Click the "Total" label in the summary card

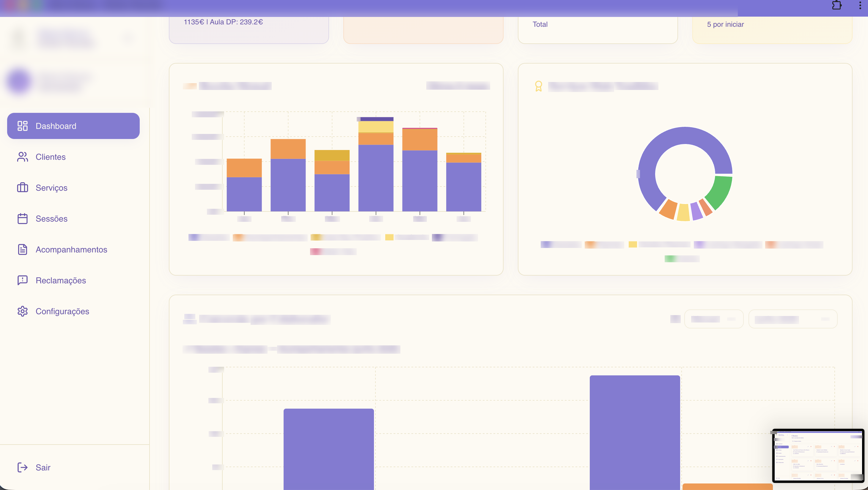pyautogui.click(x=540, y=24)
